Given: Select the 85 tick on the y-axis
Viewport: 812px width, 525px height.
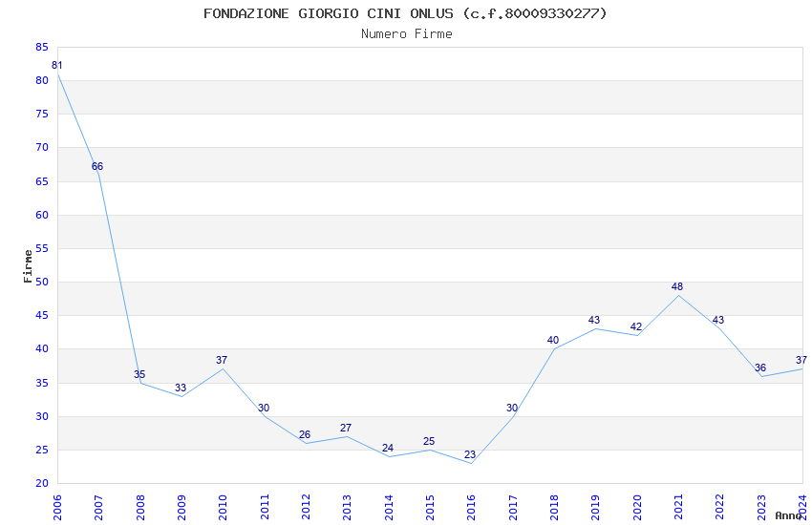Looking at the screenshot, I should pos(42,48).
